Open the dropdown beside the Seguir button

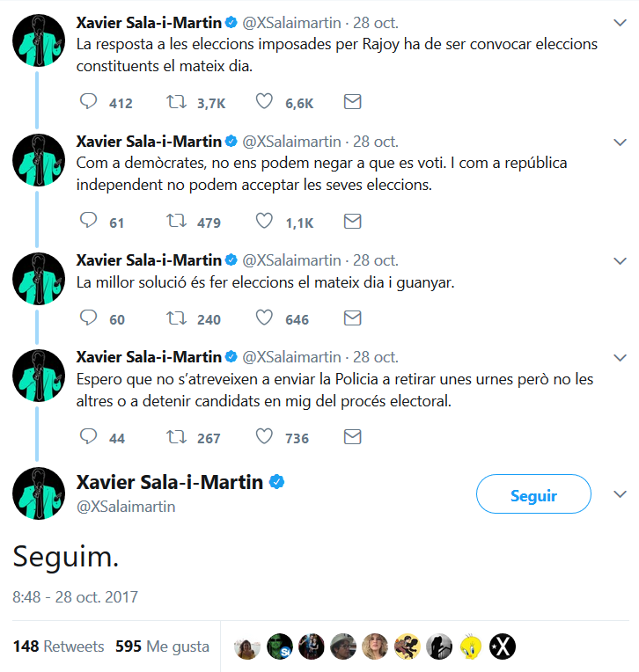coord(619,493)
